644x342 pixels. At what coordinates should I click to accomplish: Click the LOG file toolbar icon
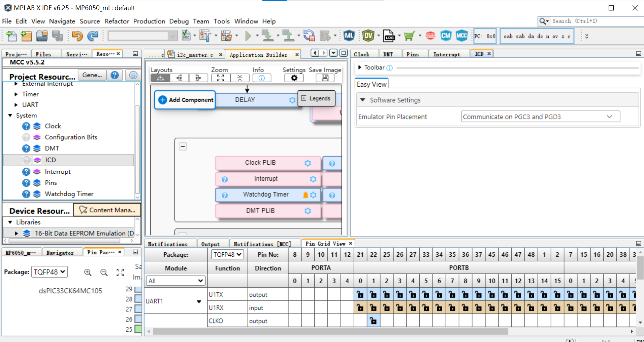click(x=389, y=36)
